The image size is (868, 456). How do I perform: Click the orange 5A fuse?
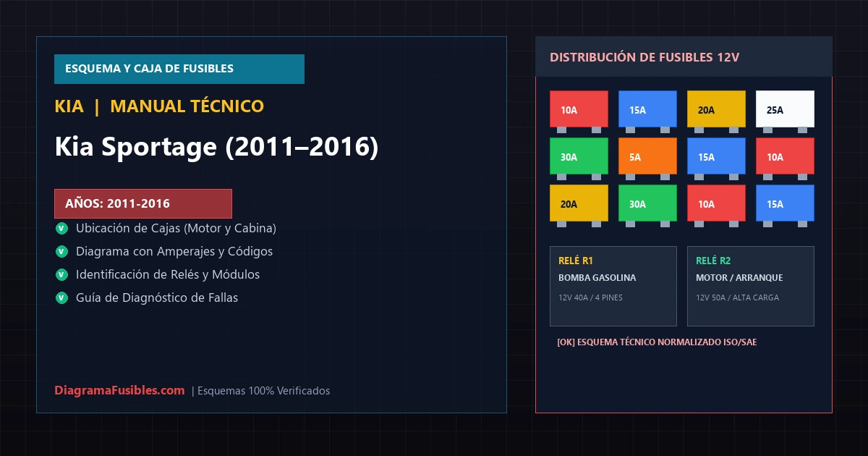coord(647,156)
